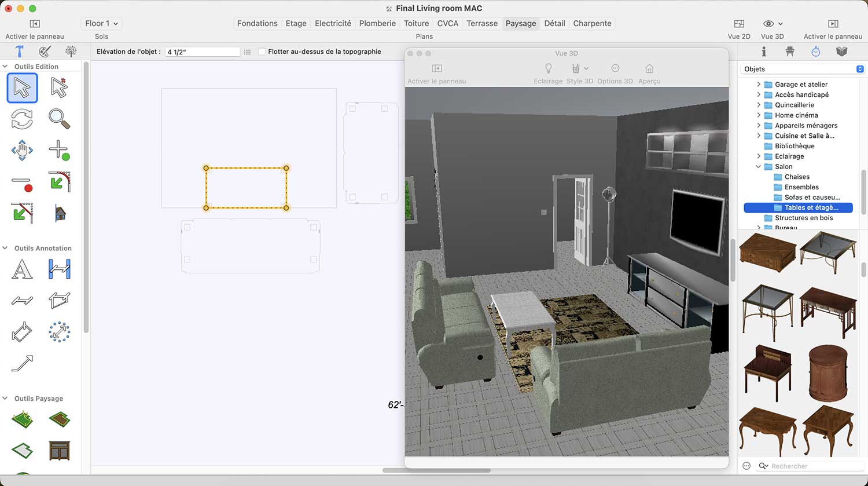Click the Rechercher search field
The height and width of the screenshot is (486, 868).
[x=810, y=466]
